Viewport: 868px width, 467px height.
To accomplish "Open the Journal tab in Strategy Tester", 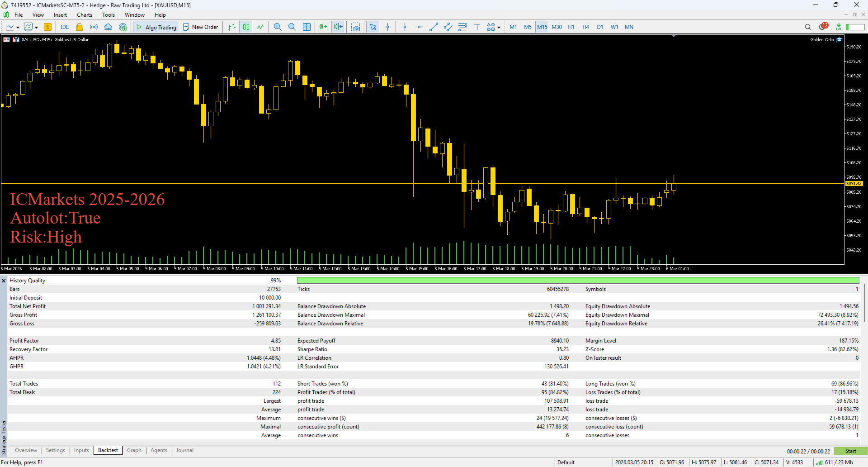I will point(184,450).
